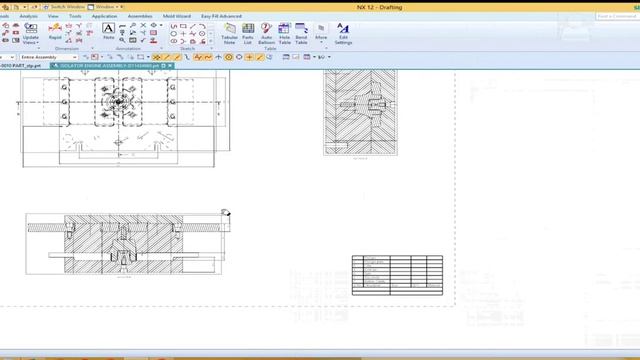Select the sketch Line tool
Image resolution: width=640 pixels, height=360 pixels.
[193, 26]
